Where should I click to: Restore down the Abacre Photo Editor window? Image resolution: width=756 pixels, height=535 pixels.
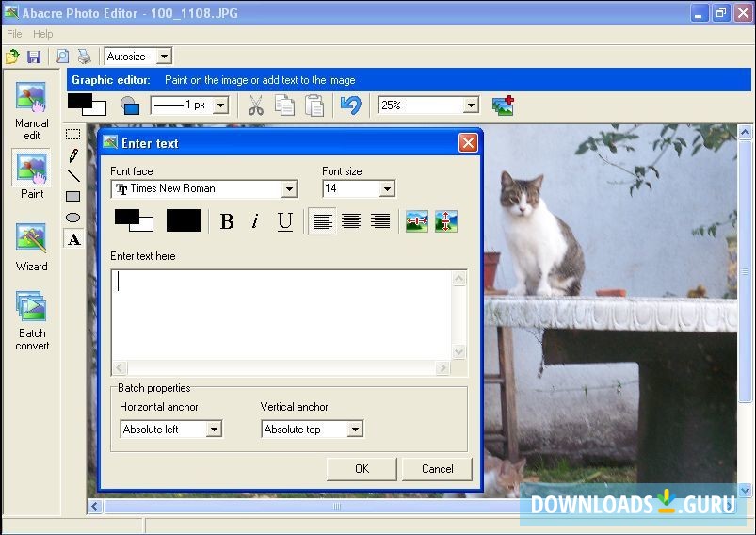point(721,13)
